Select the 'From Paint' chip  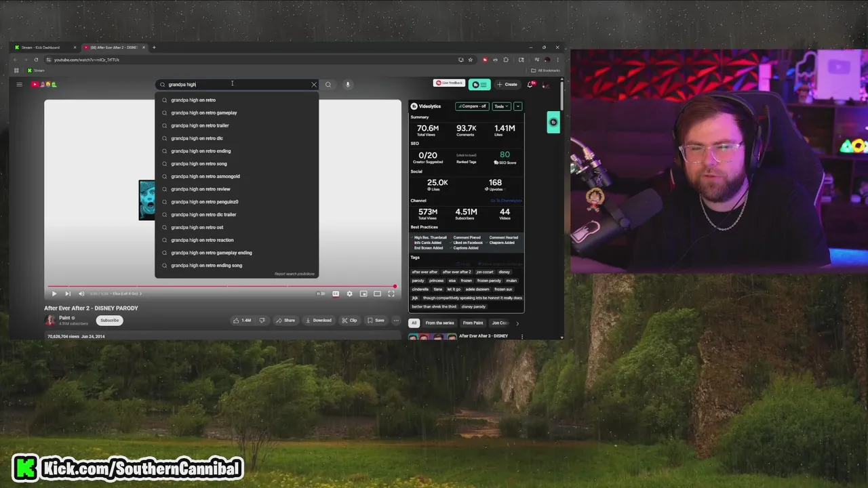(x=473, y=323)
